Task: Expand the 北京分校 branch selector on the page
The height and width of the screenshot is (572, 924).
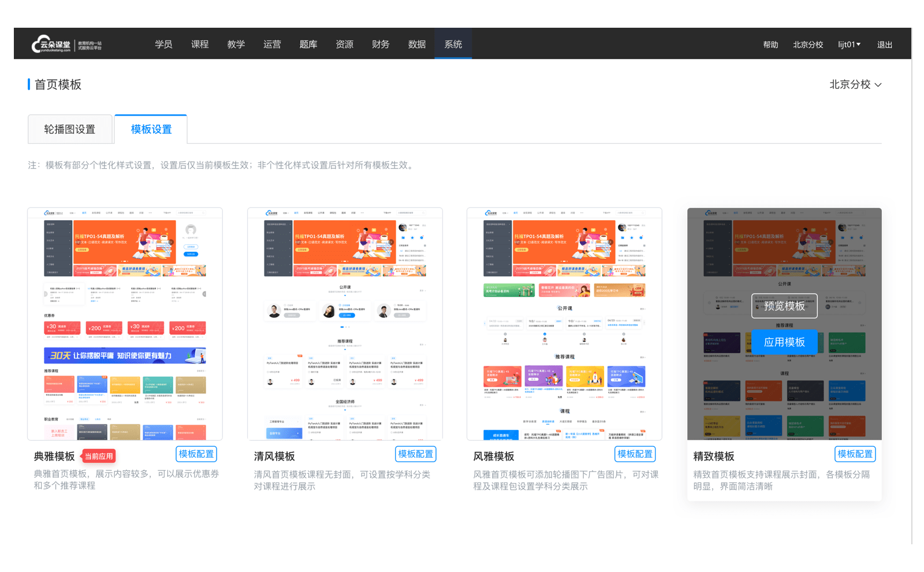Action: [855, 85]
